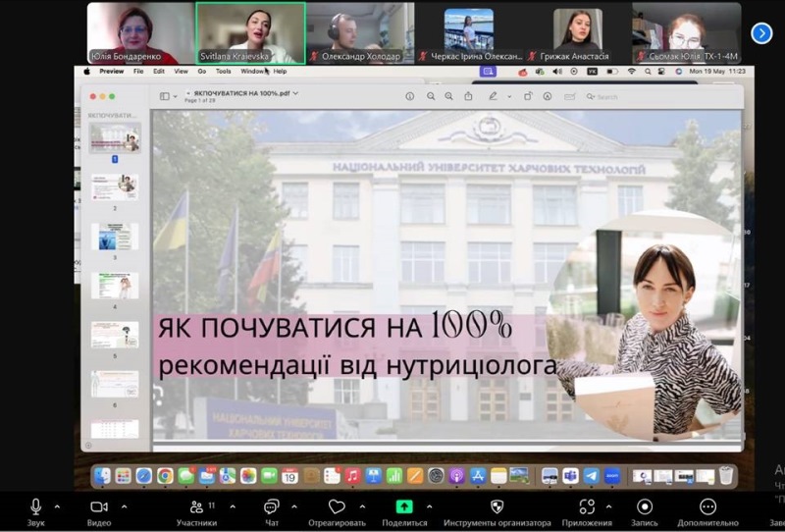The width and height of the screenshot is (785, 532).
Task: Open the Tools menu in Preview menu bar
Action: [x=224, y=72]
